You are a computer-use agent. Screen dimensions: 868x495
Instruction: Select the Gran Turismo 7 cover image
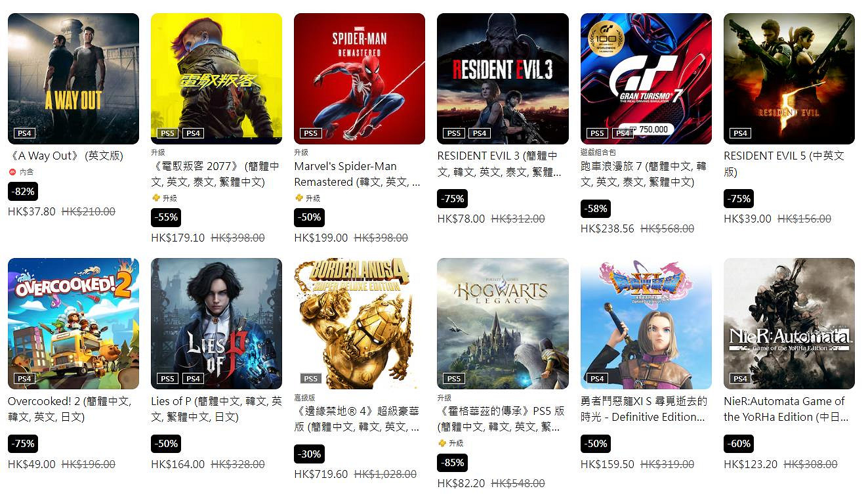(x=646, y=79)
